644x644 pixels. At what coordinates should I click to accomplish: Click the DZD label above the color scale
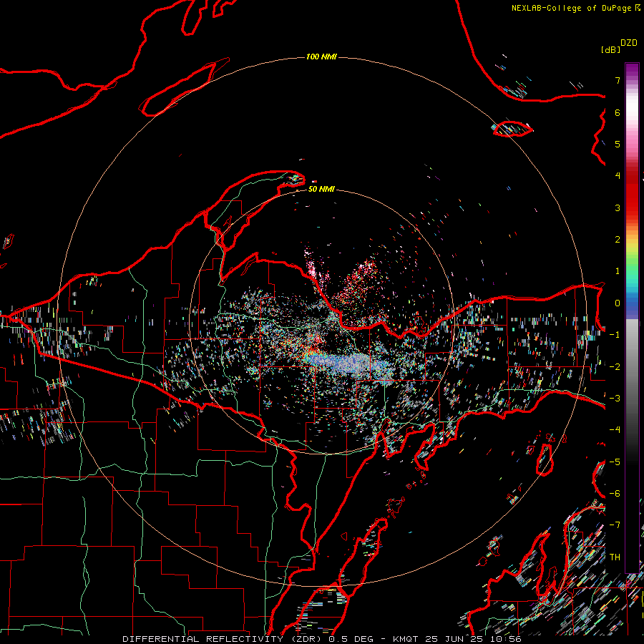pos(629,43)
